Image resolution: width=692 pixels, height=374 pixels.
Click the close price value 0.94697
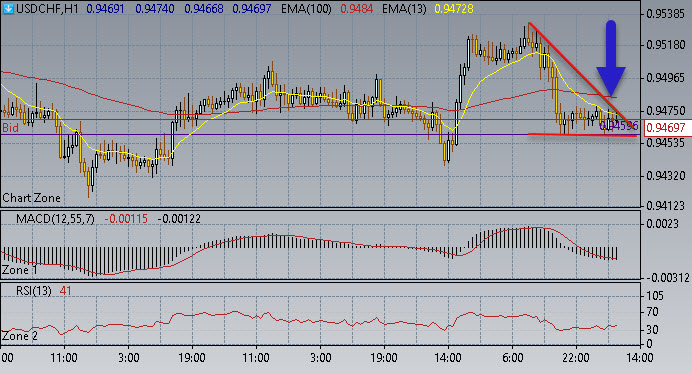click(x=252, y=9)
